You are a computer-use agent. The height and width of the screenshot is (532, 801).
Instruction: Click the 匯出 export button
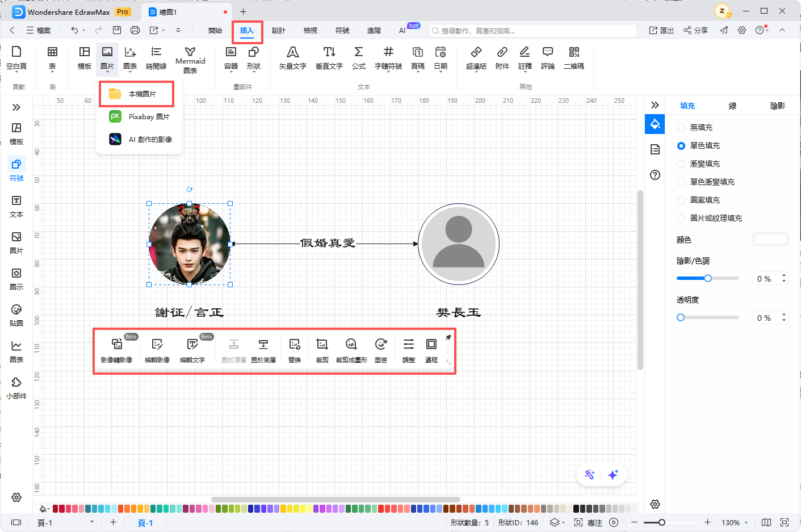pyautogui.click(x=661, y=31)
